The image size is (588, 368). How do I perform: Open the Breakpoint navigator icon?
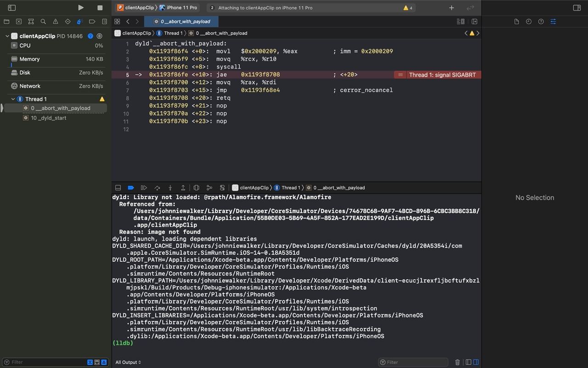(x=92, y=22)
